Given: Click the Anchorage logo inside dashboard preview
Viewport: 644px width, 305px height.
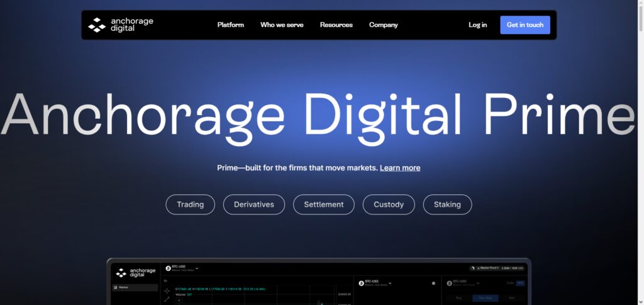Looking at the screenshot, I should 136,272.
